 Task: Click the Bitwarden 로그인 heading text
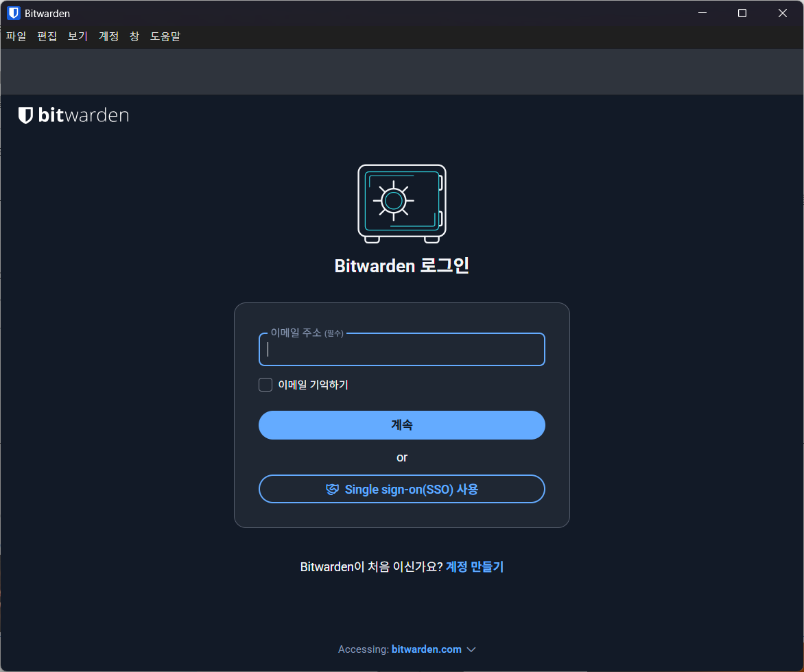point(401,265)
